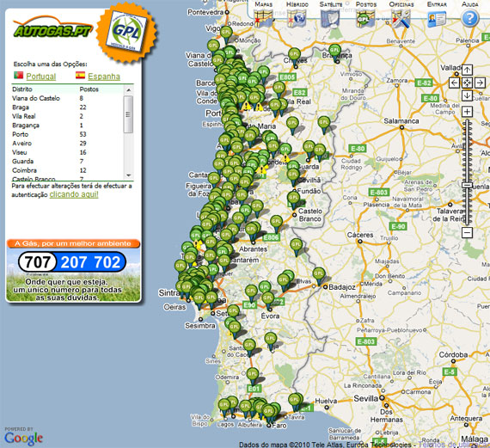Select the Bragança district row
Viewport: 490px width, 448px height.
pyautogui.click(x=67, y=126)
